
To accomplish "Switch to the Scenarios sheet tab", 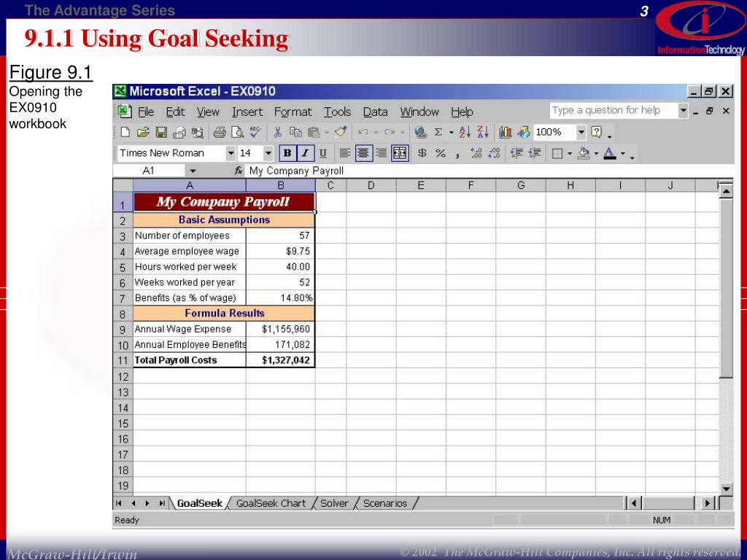I will pyautogui.click(x=385, y=503).
